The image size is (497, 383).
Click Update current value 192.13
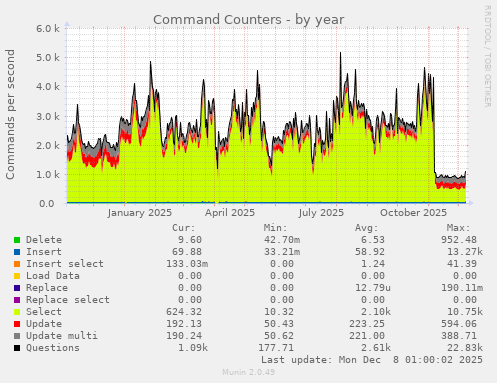(184, 324)
